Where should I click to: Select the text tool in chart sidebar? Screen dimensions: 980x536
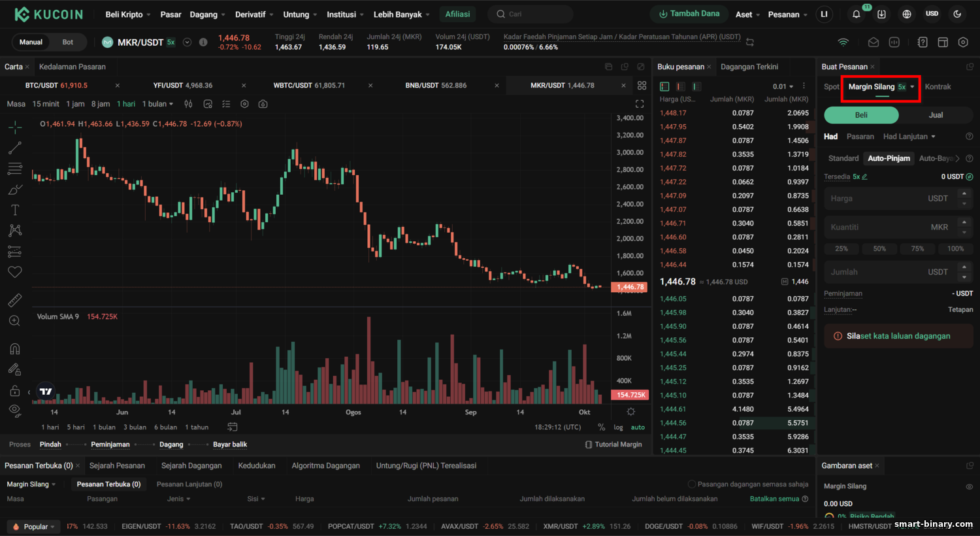pyautogui.click(x=15, y=210)
